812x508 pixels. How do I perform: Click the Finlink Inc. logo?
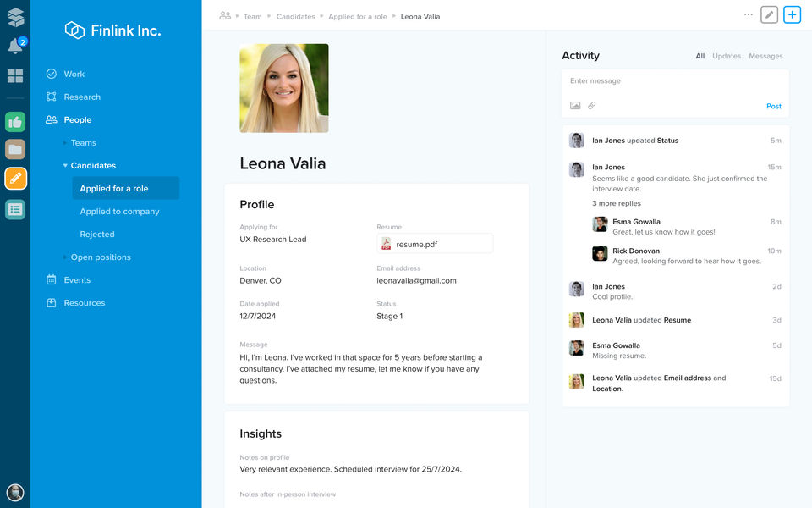tap(112, 30)
